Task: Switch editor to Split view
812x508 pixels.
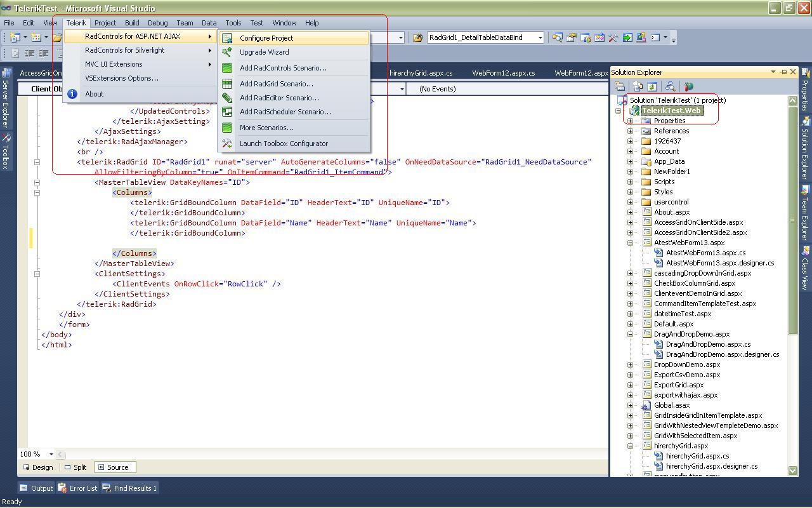Action: coord(75,467)
